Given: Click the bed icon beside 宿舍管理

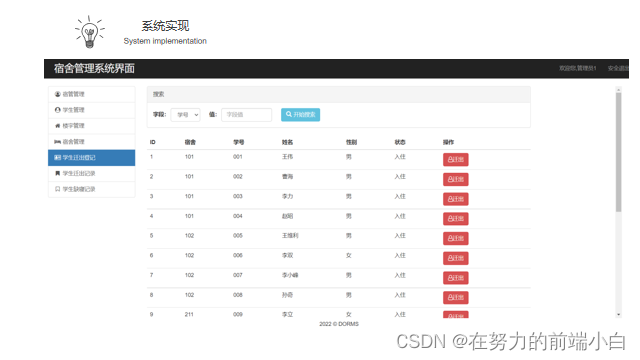Looking at the screenshot, I should [58, 142].
